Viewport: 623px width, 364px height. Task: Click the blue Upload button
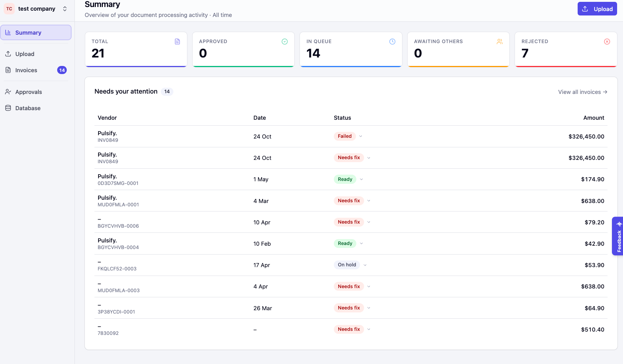[597, 9]
